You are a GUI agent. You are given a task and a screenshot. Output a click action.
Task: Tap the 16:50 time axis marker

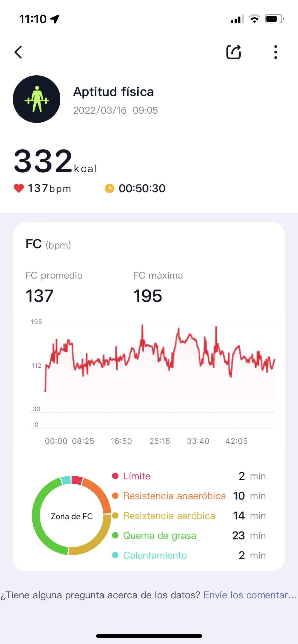point(121,441)
